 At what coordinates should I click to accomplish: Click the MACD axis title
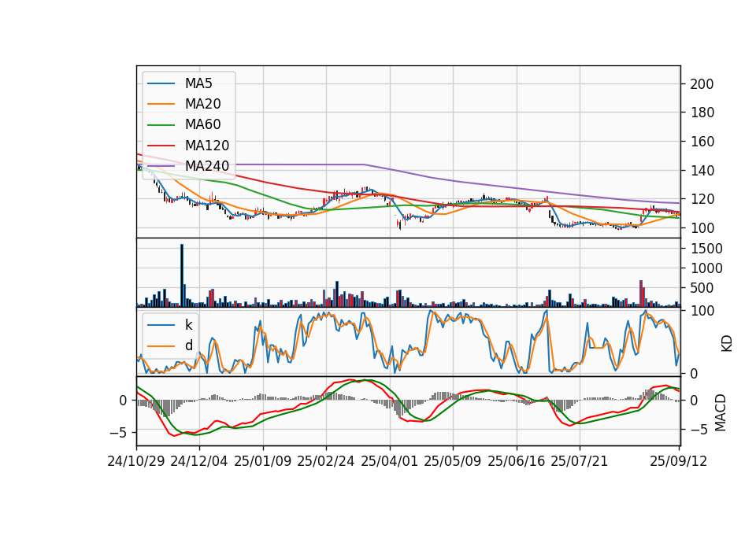tap(720, 412)
